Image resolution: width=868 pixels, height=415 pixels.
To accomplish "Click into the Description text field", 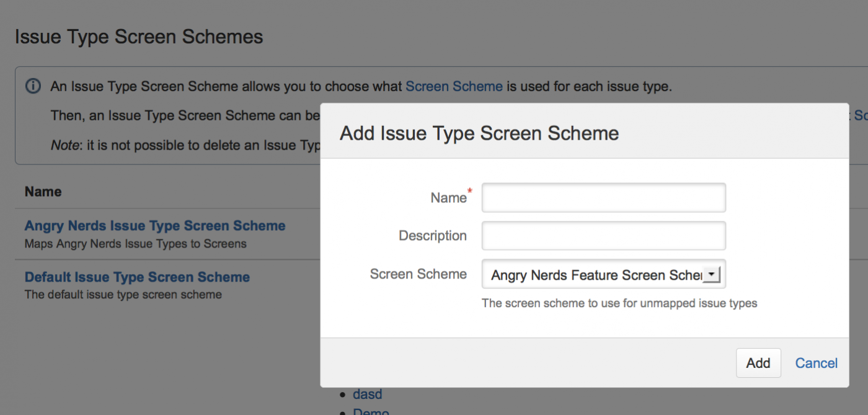I will pyautogui.click(x=603, y=236).
